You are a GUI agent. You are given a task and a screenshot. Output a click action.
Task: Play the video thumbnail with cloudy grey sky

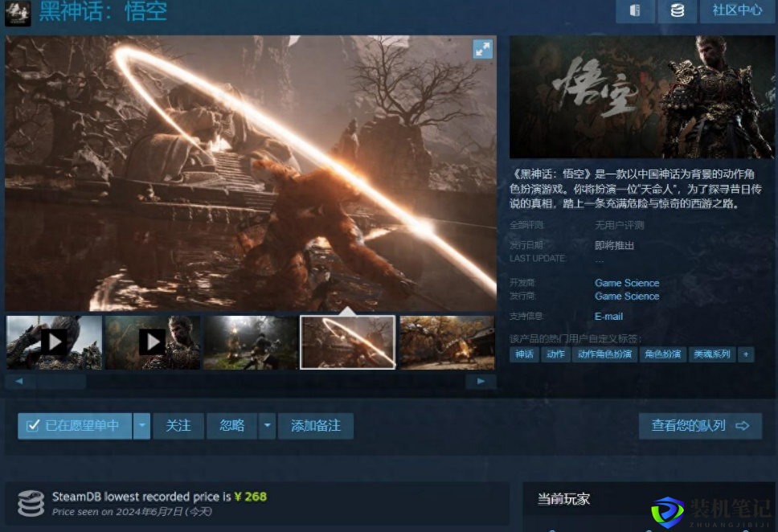pos(54,342)
